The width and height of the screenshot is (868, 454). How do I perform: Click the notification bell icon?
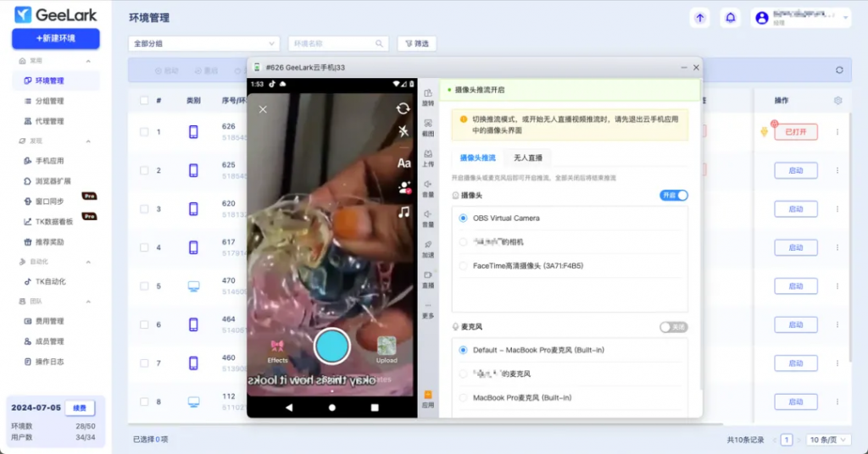[729, 18]
